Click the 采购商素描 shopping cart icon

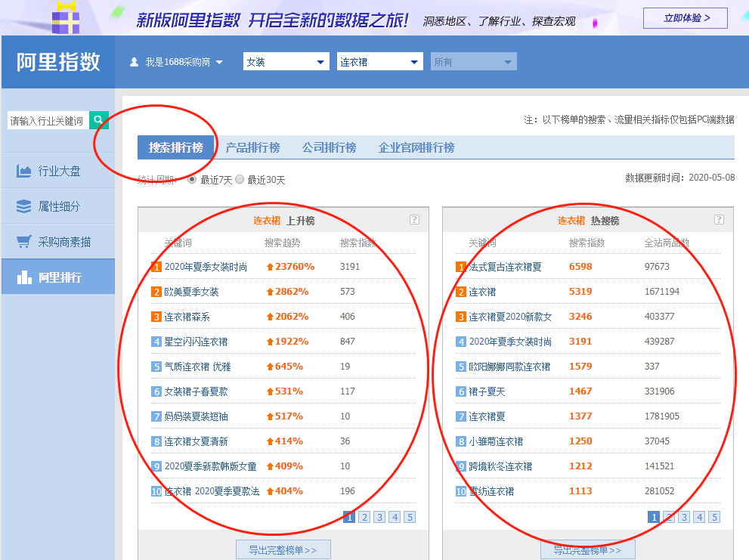click(23, 241)
